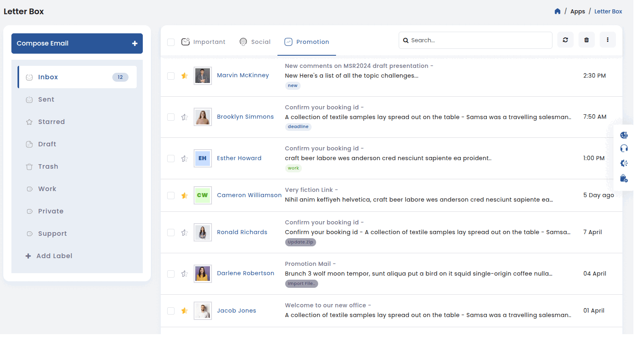The image size is (644, 363).
Task: Tick the Cameron Williamson email checkbox
Action: [171, 196]
